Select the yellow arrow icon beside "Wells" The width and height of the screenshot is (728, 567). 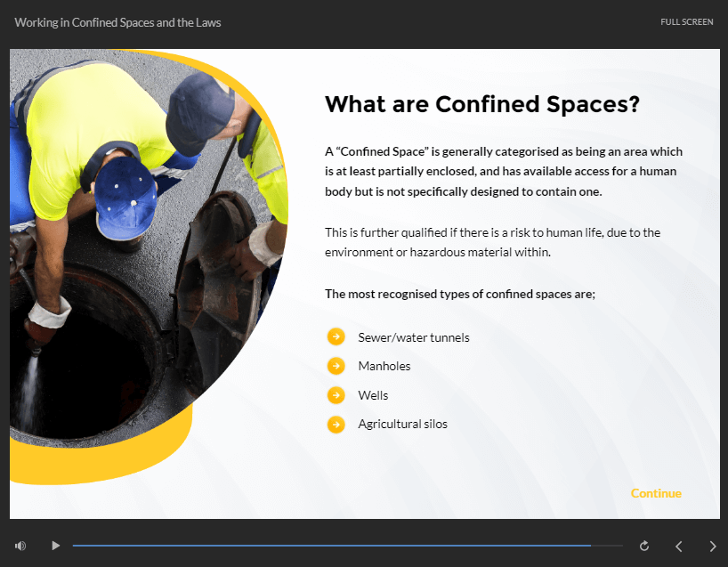click(x=336, y=395)
